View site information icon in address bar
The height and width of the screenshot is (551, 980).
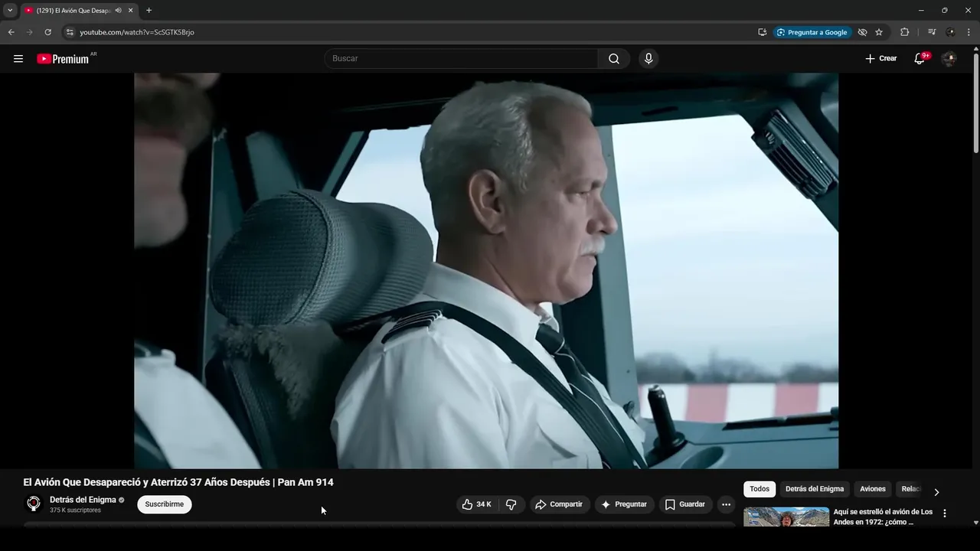point(69,32)
